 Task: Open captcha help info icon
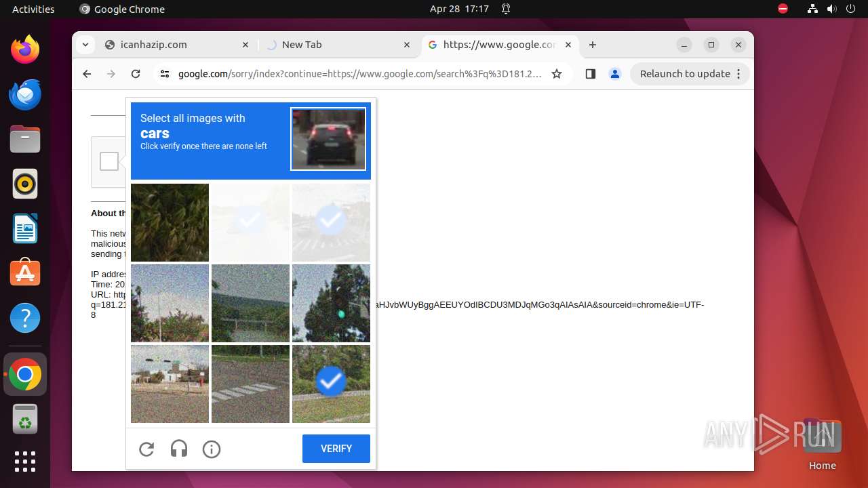pyautogui.click(x=212, y=449)
